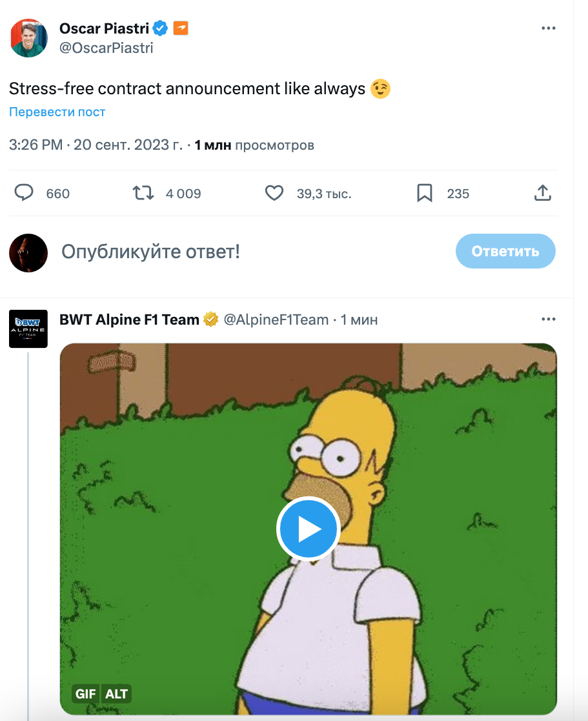Click the post timestamp 3:26 PM

click(x=35, y=145)
